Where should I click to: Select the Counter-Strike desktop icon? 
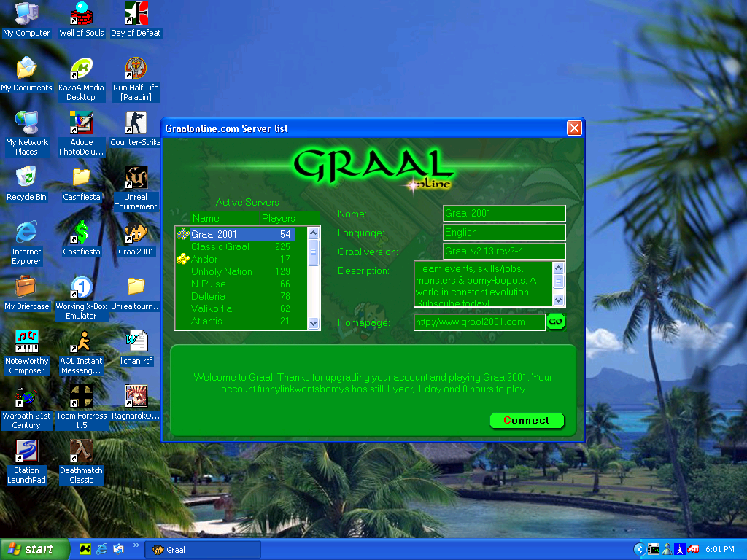tap(136, 130)
